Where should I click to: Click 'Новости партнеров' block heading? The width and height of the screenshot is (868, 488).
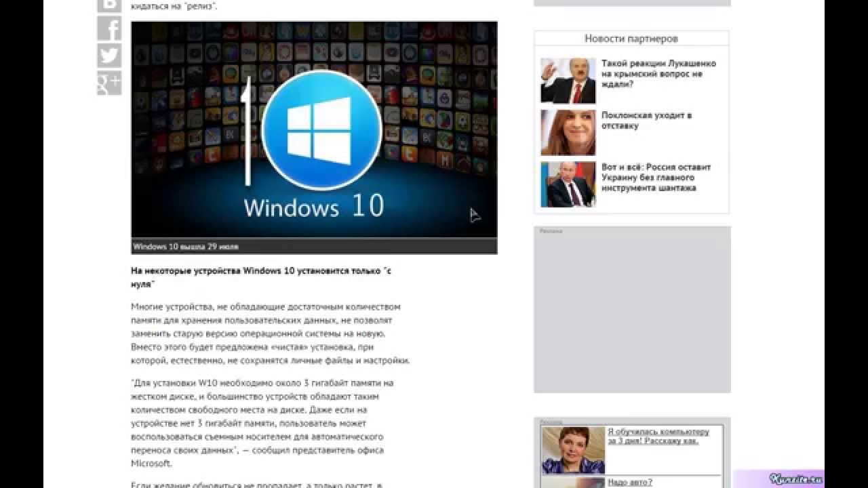point(631,39)
